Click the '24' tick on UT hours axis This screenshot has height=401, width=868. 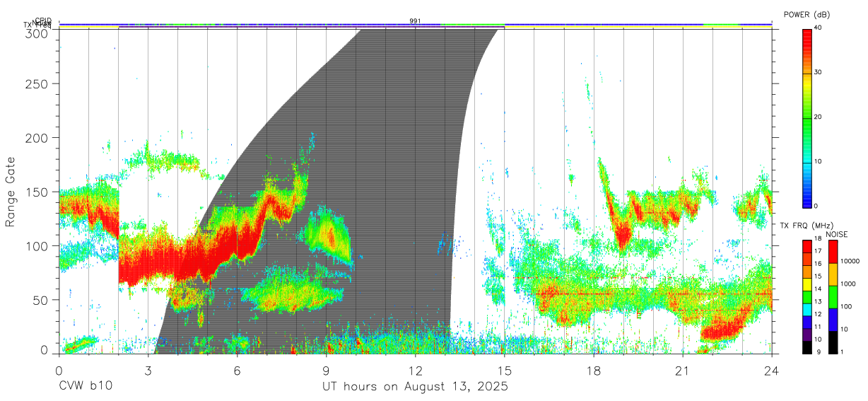(772, 371)
